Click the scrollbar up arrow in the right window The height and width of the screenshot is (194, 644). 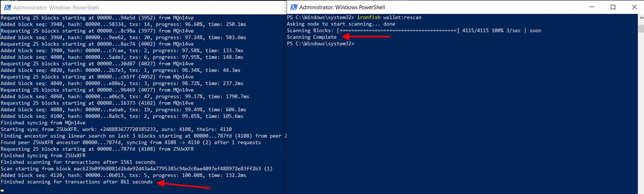point(641,18)
